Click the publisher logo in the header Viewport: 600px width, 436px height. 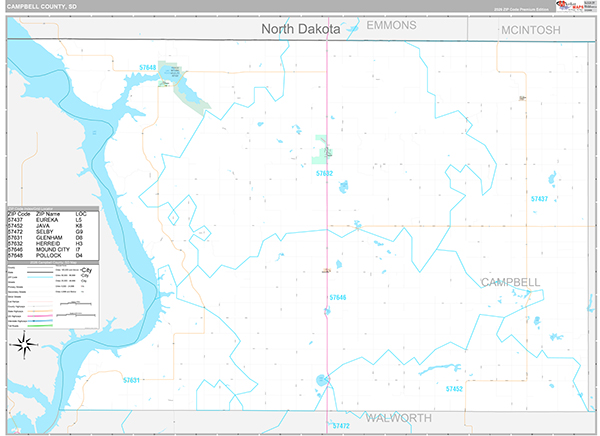(575, 5)
